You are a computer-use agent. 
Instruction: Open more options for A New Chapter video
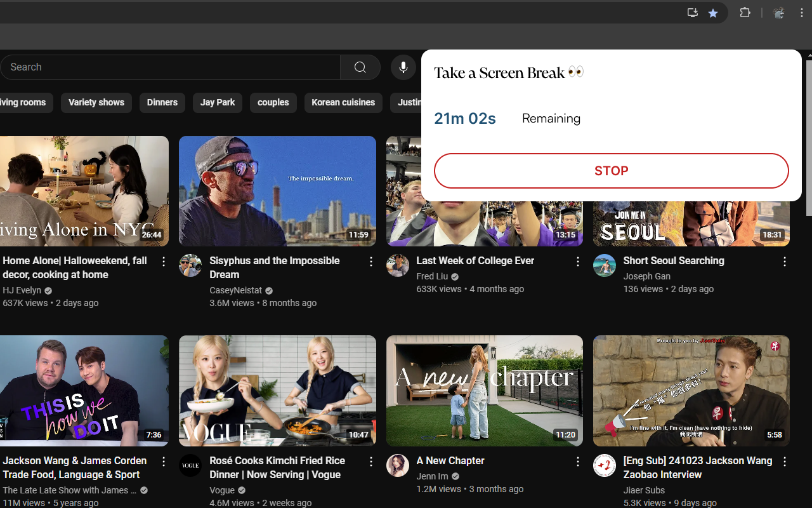[578, 462]
